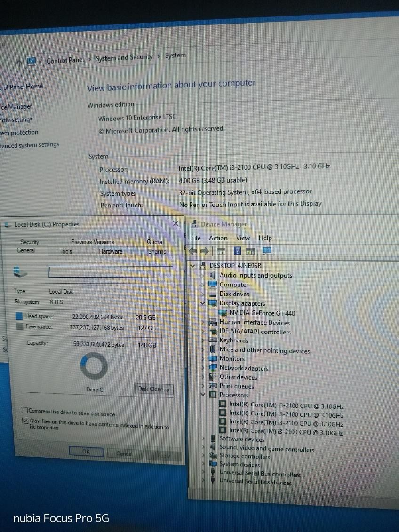This screenshot has width=399, height=532.
Task: Scan for hardware changes using the monitor icon
Action: click(267, 251)
